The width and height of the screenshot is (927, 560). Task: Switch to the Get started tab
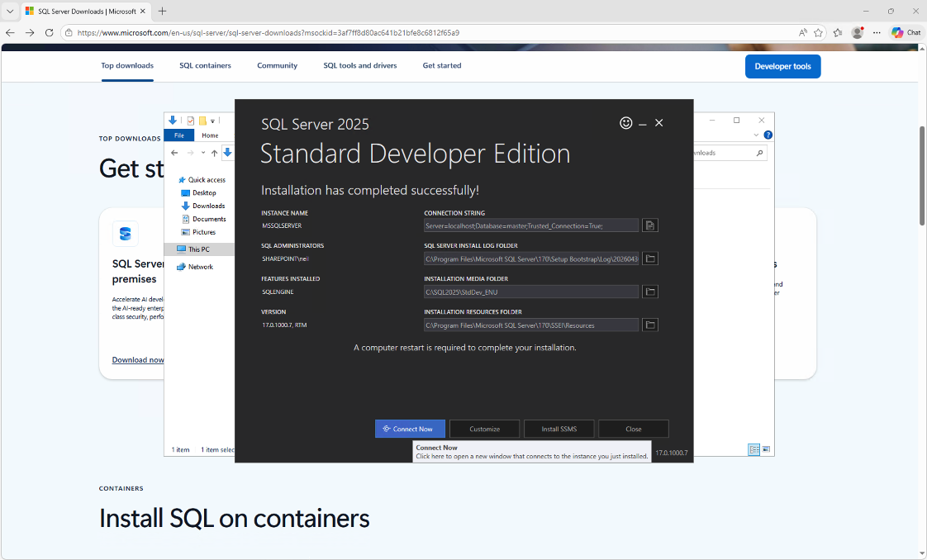[442, 65]
